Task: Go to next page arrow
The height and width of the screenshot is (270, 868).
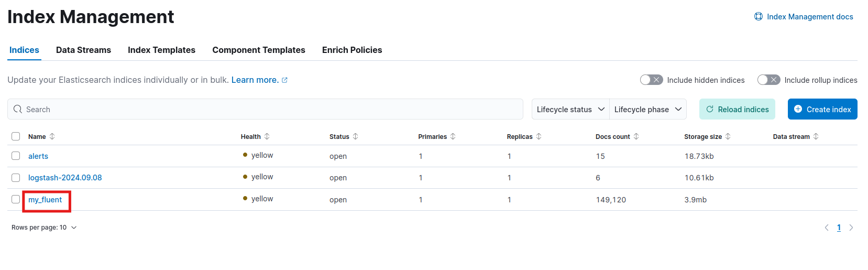Action: (851, 228)
